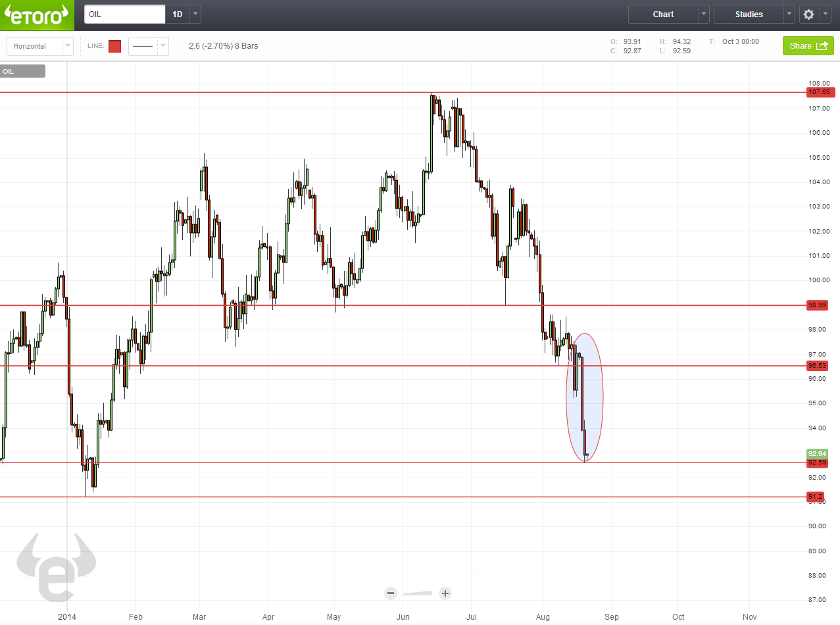The height and width of the screenshot is (625, 840).
Task: Open the settings gear icon
Action: coord(809,14)
